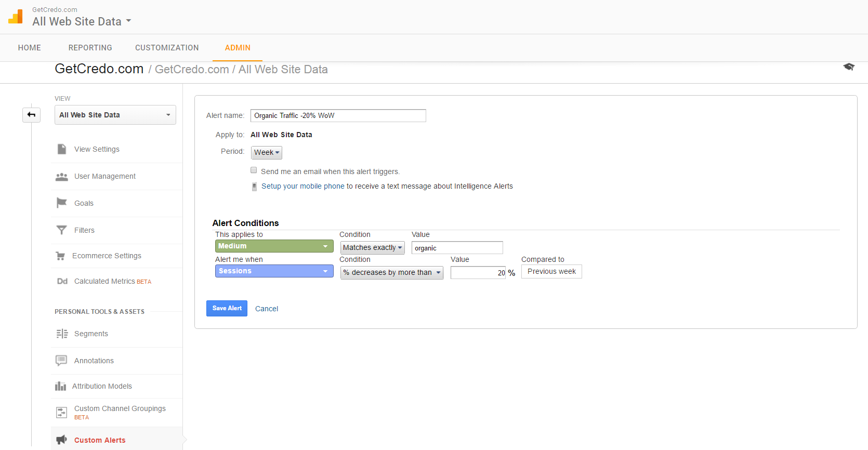This screenshot has height=450, width=868.
Task: Click the Custom Channel Groupings icon
Action: [62, 413]
